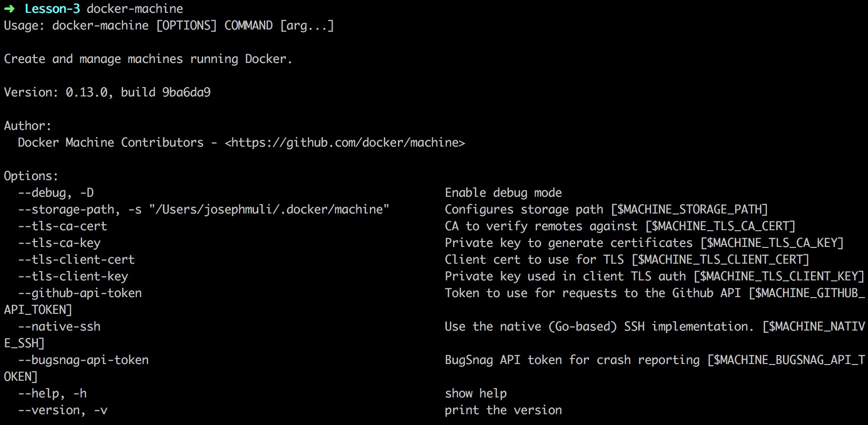Click the green prompt arrow icon

tap(9, 9)
